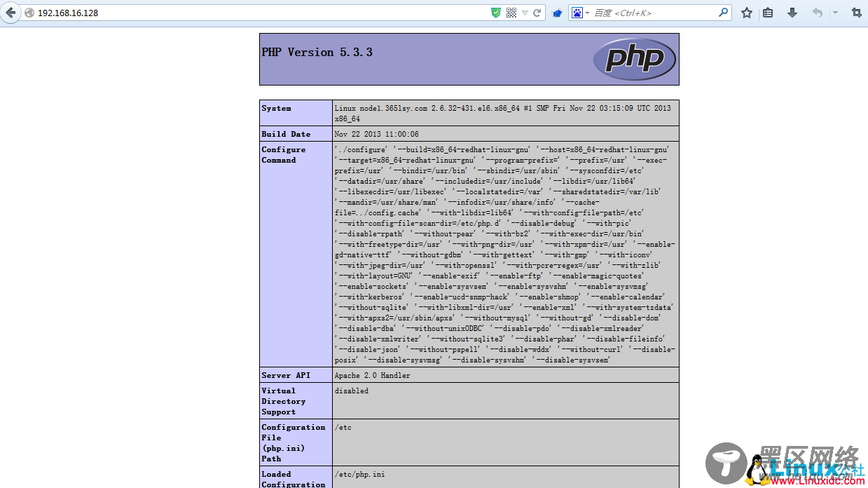Click the undo curved arrow icon
The width and height of the screenshot is (868, 488).
pyautogui.click(x=817, y=13)
